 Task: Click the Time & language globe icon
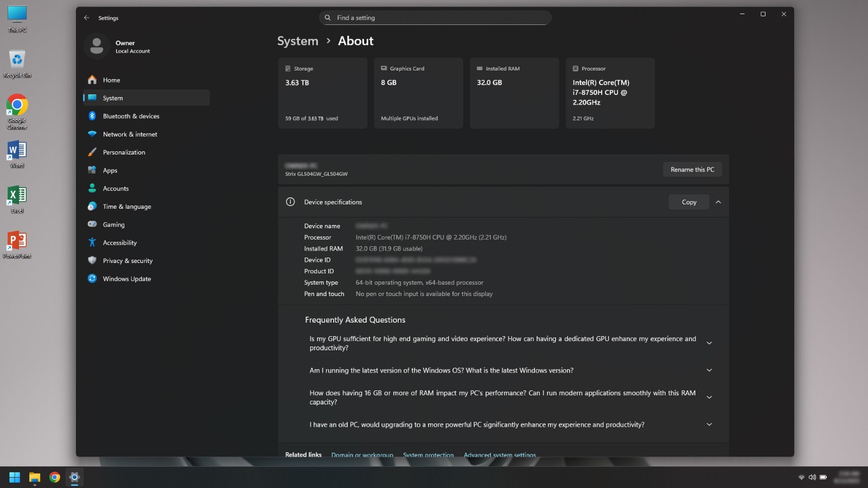click(x=92, y=206)
